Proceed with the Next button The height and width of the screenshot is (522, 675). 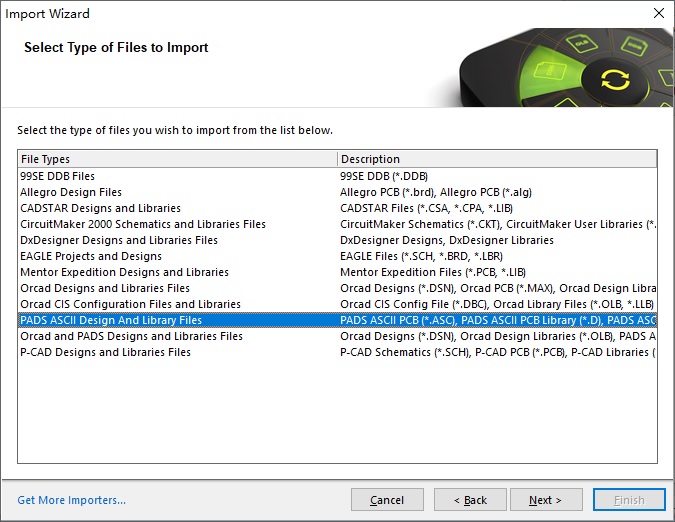546,500
